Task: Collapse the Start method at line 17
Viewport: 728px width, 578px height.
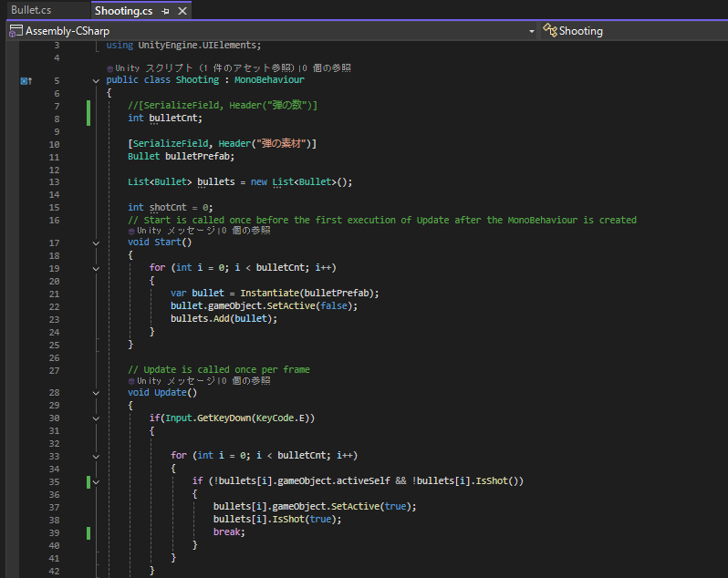Action: point(96,243)
